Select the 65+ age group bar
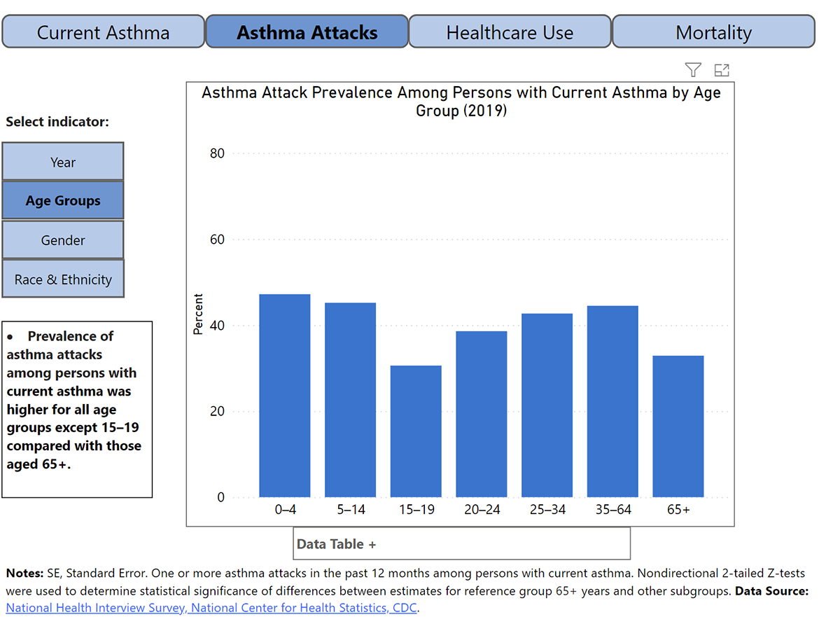840x617 pixels. click(678, 427)
